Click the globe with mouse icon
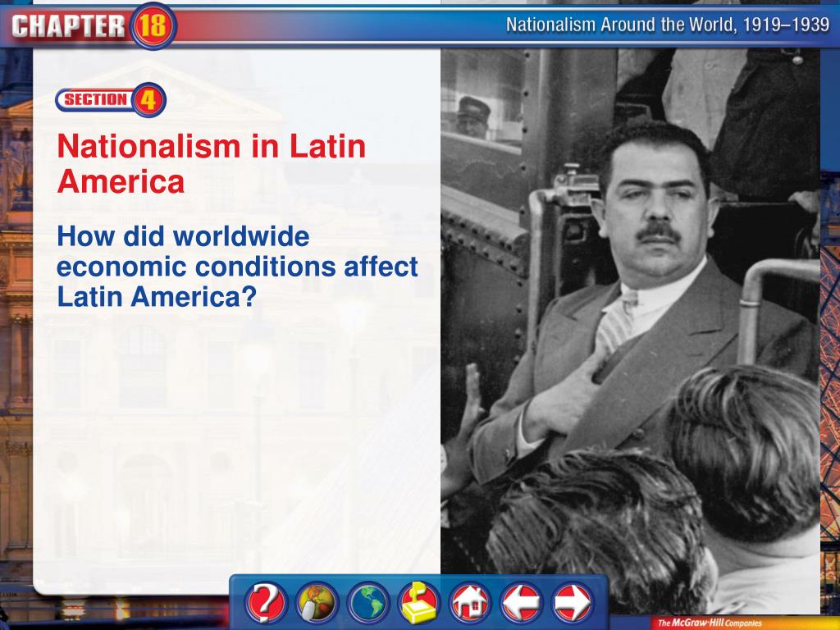The image size is (840, 630). coord(317,603)
